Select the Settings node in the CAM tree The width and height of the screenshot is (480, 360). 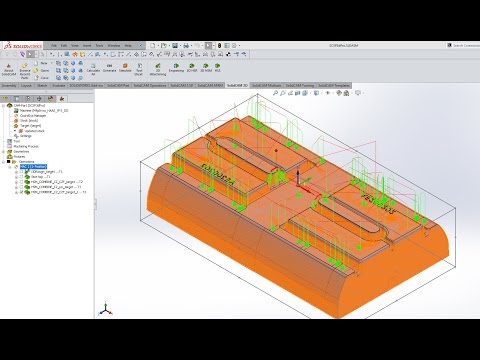[23, 136]
